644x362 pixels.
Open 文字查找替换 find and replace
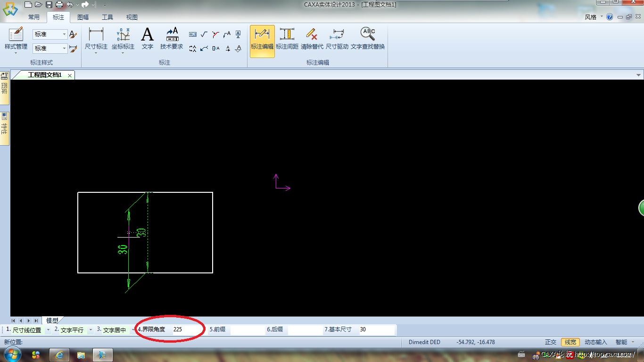[x=368, y=39]
